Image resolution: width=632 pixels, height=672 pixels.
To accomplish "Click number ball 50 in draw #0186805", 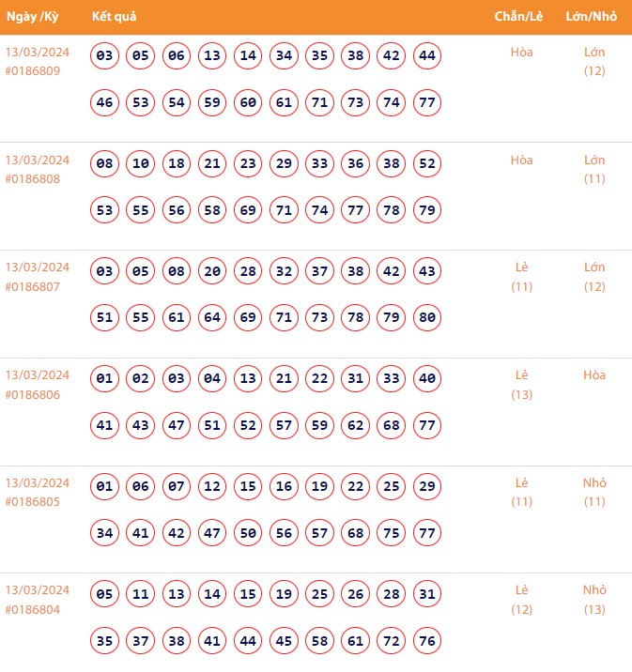I will click(x=248, y=533).
